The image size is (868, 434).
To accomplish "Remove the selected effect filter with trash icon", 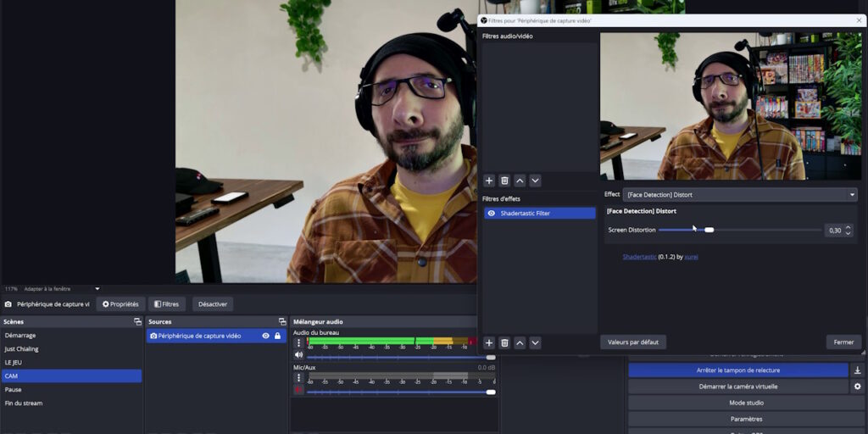I will pos(504,342).
